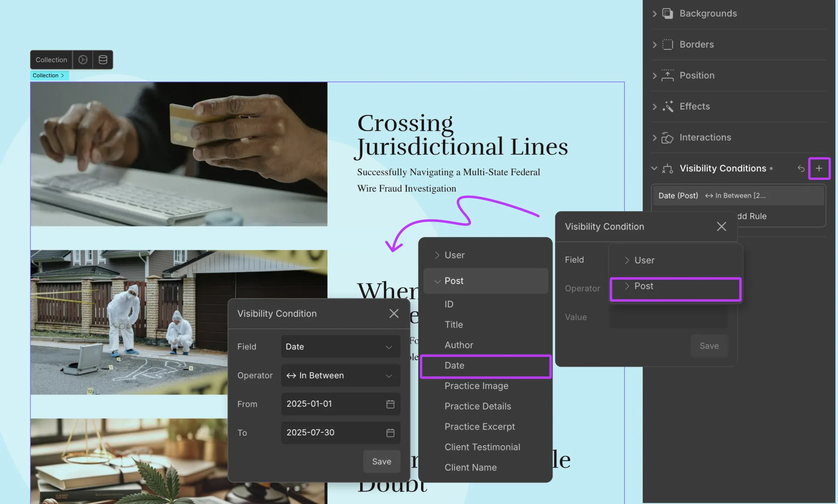838x504 pixels.
Task: Expand the Effects section
Action: coord(654,106)
